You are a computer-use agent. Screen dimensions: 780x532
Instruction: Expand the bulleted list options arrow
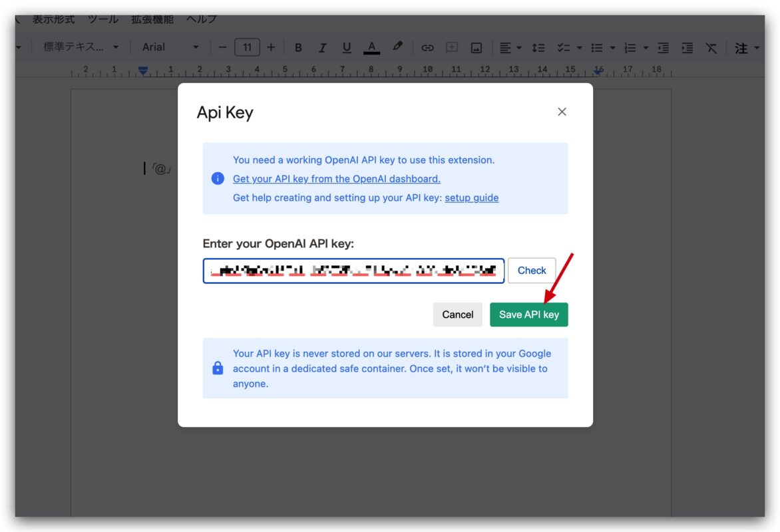coord(612,48)
